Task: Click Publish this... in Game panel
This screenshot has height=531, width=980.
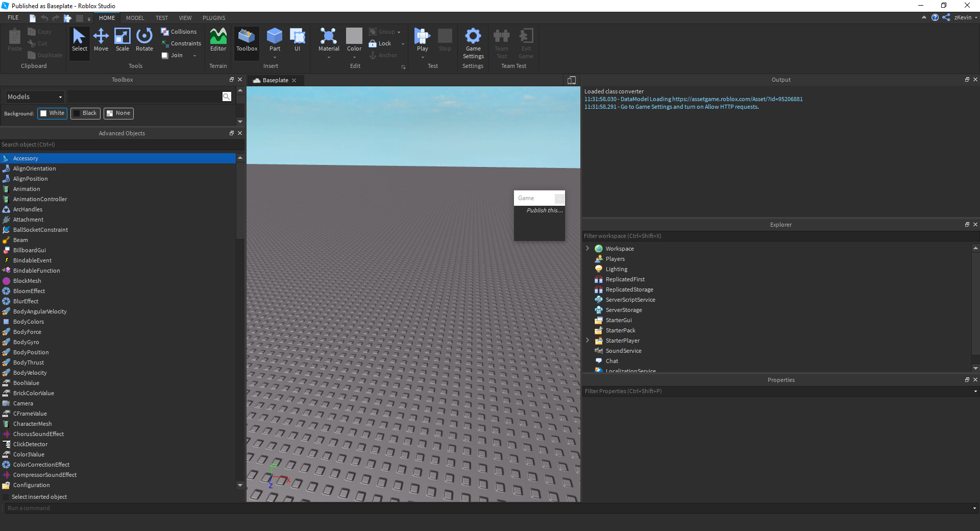Action: (545, 210)
